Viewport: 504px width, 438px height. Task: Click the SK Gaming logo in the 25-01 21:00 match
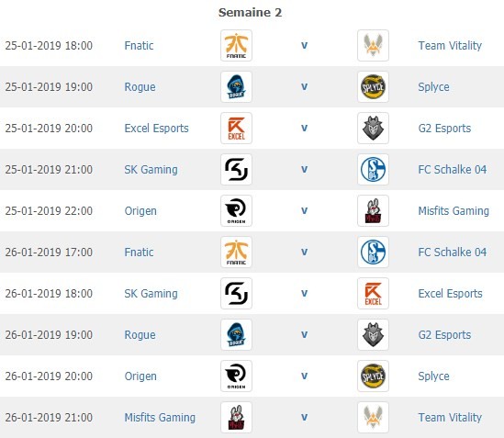click(236, 170)
